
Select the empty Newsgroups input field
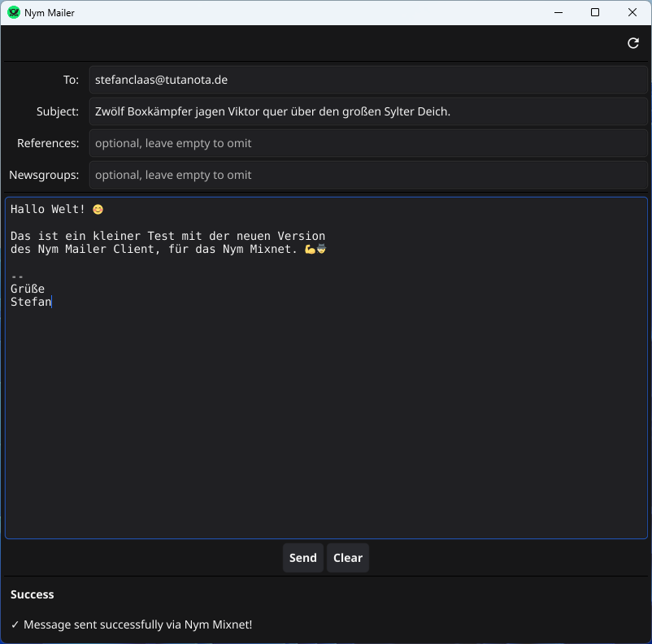pos(367,175)
